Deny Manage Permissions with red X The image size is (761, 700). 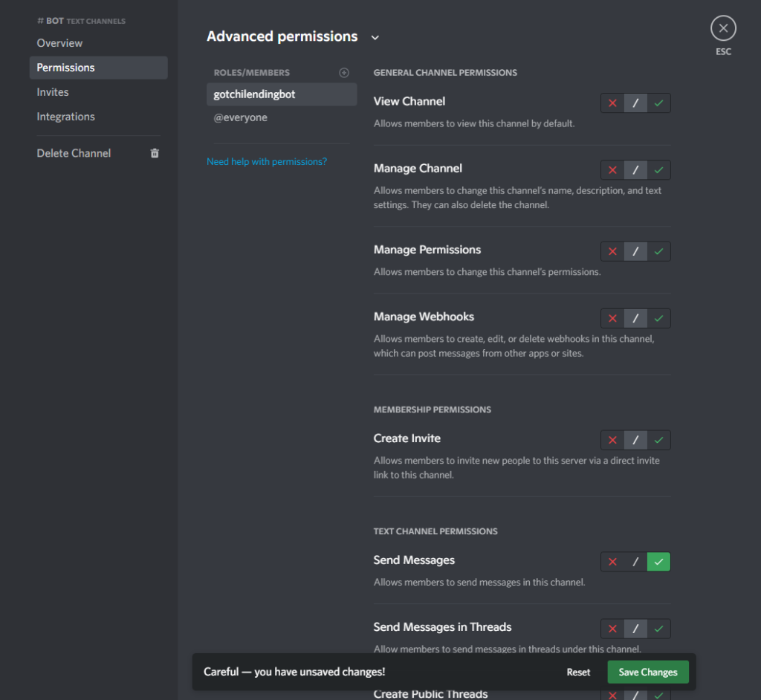[x=612, y=252]
